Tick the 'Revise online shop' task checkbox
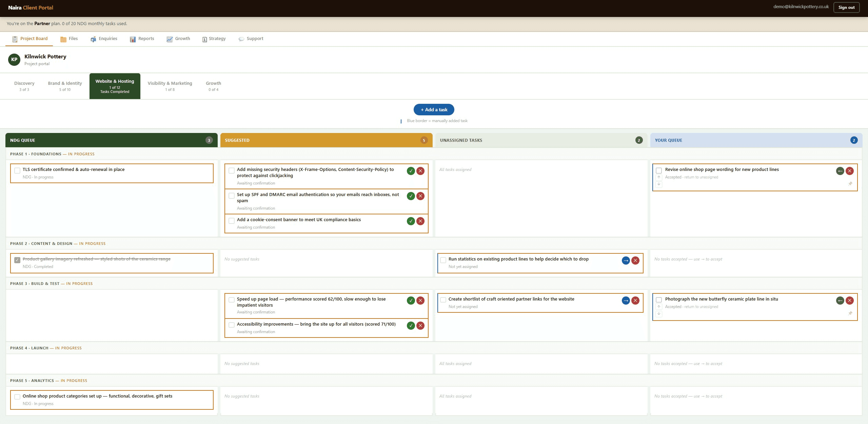 pos(659,171)
